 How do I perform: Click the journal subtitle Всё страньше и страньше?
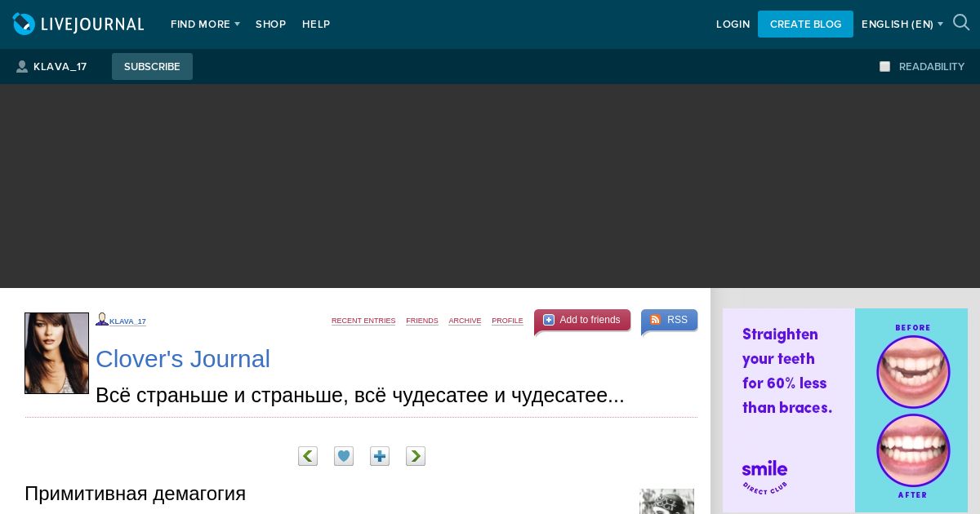pyautogui.click(x=360, y=395)
